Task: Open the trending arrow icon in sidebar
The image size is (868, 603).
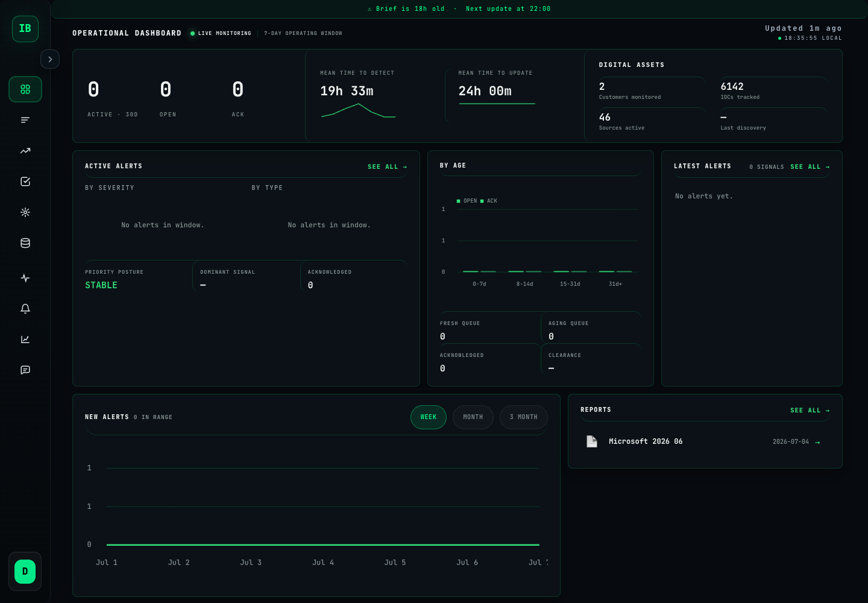Action: [25, 151]
